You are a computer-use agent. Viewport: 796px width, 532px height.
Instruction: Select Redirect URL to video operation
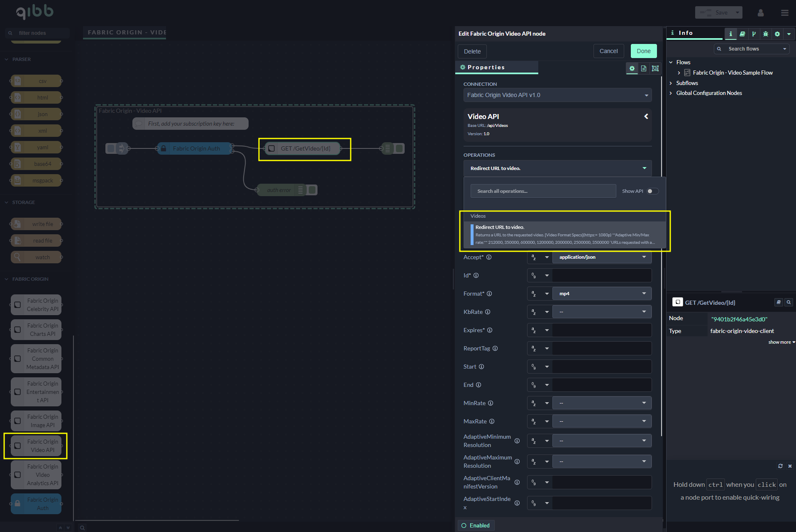click(x=565, y=235)
